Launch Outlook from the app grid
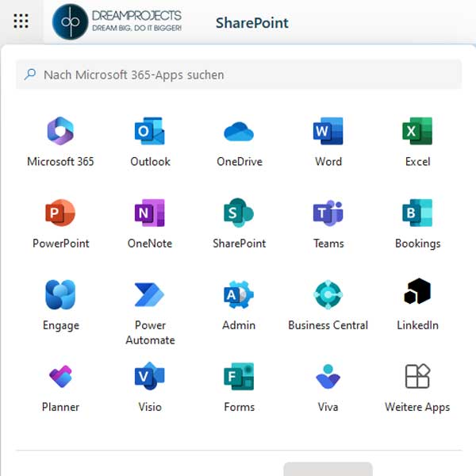This screenshot has height=476, width=476. [x=150, y=142]
